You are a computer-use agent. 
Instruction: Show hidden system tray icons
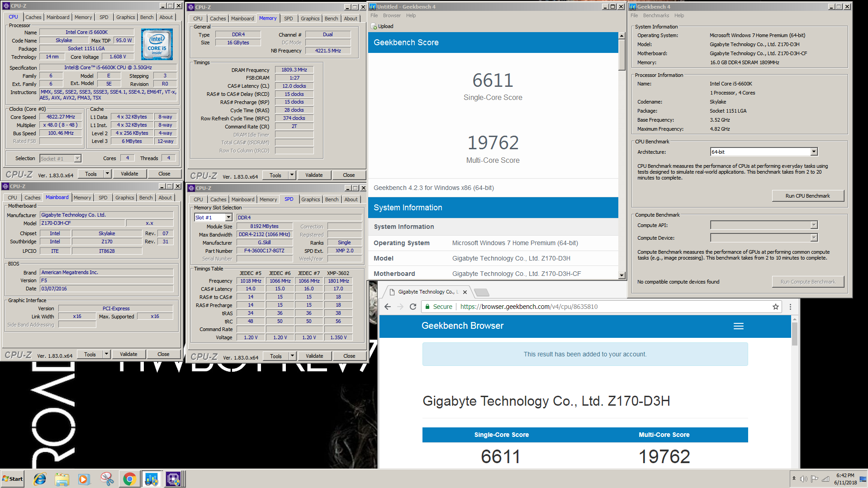click(794, 479)
